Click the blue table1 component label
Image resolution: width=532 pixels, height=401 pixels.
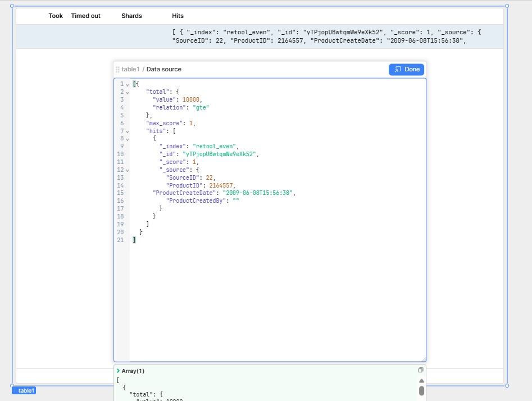pos(24,390)
